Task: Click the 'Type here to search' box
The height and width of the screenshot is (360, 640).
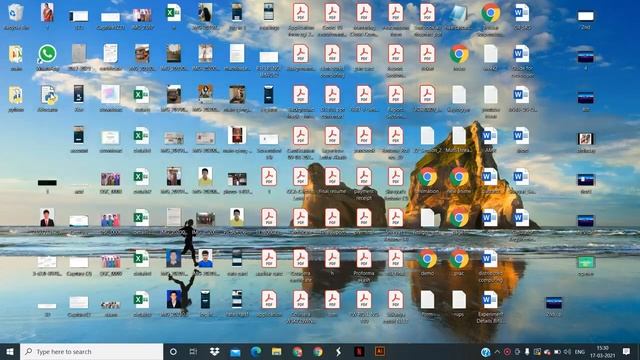Action: point(91,351)
